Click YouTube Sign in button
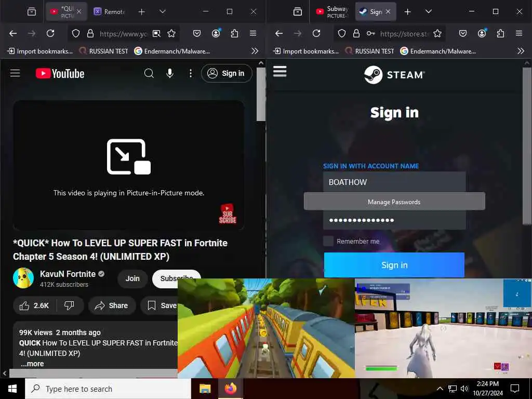Image resolution: width=532 pixels, height=399 pixels. point(227,73)
